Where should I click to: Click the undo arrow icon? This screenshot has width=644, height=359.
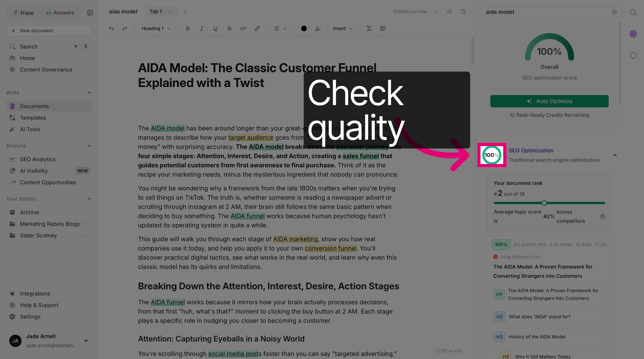point(111,29)
